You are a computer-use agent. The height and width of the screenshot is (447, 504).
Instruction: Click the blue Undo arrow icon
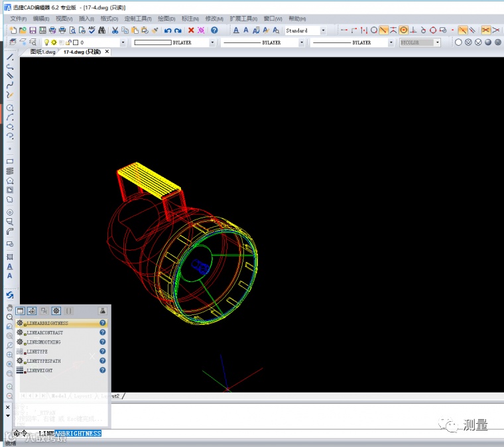pos(168,31)
